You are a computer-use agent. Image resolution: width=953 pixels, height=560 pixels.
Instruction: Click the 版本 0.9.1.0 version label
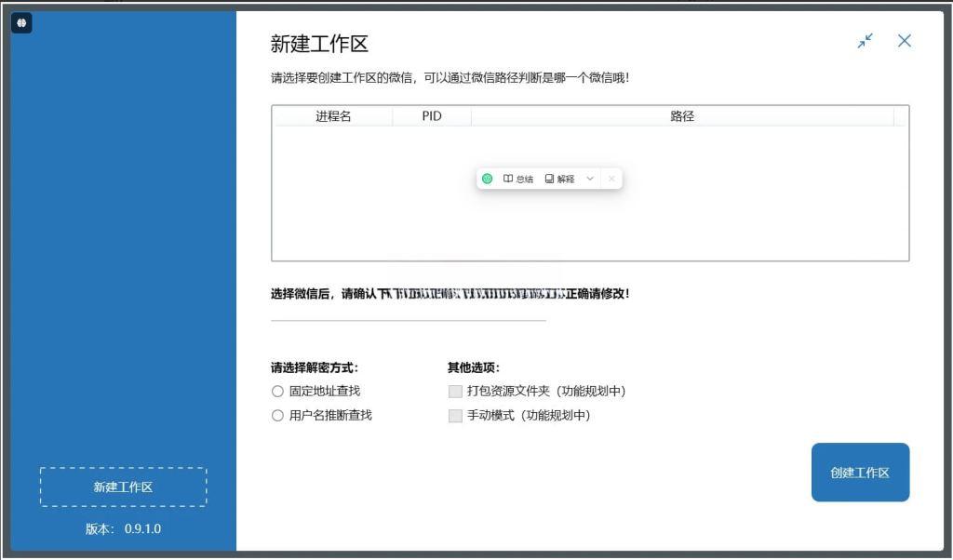[123, 529]
